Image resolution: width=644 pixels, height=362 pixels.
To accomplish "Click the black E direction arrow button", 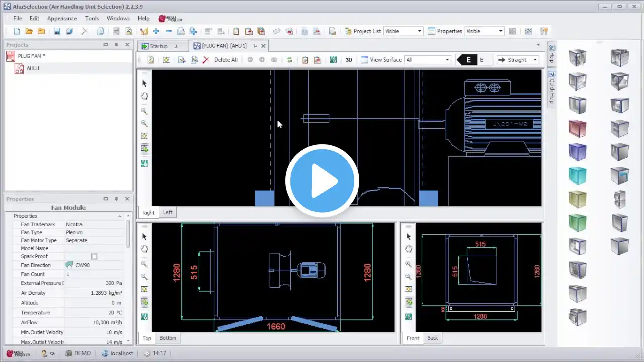I will pyautogui.click(x=466, y=60).
